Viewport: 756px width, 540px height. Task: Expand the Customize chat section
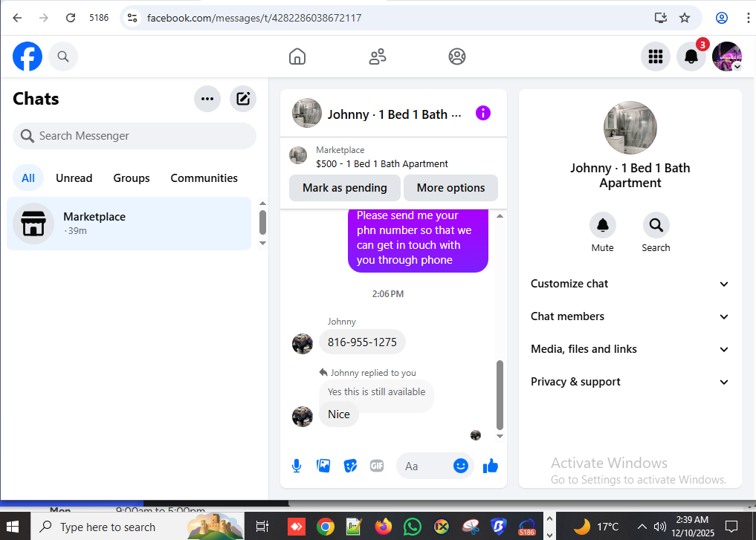coord(630,284)
